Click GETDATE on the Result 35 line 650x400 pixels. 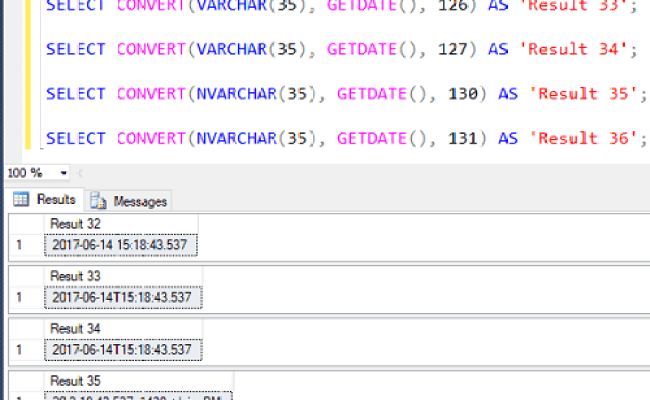tap(371, 94)
